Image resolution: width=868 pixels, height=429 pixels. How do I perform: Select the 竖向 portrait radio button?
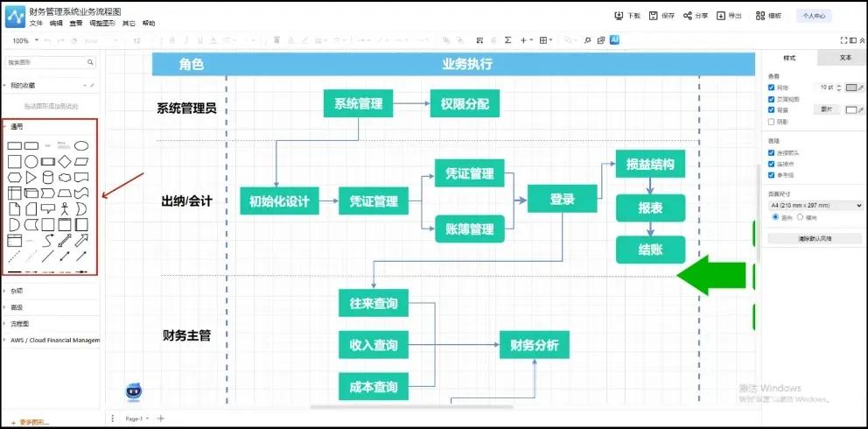[775, 217]
